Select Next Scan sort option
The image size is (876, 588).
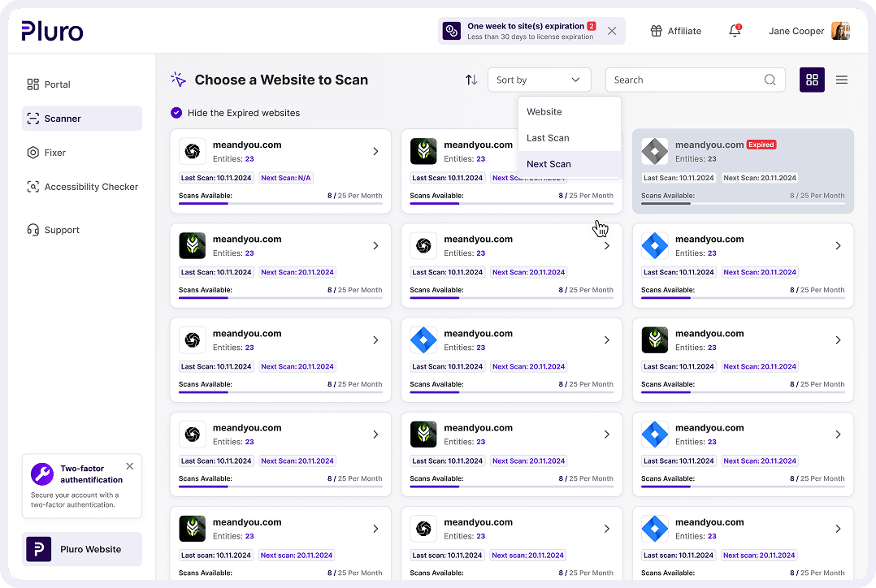[549, 164]
